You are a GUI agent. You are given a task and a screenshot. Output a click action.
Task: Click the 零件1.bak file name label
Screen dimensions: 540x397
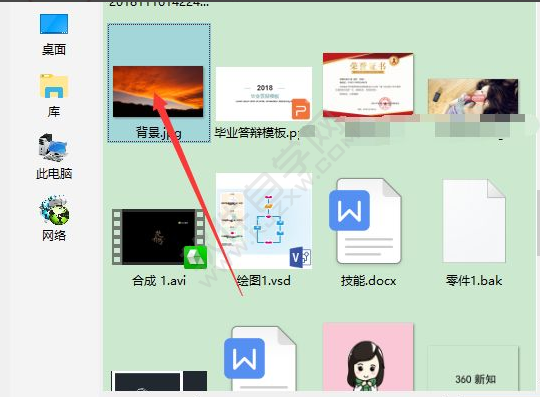point(474,281)
